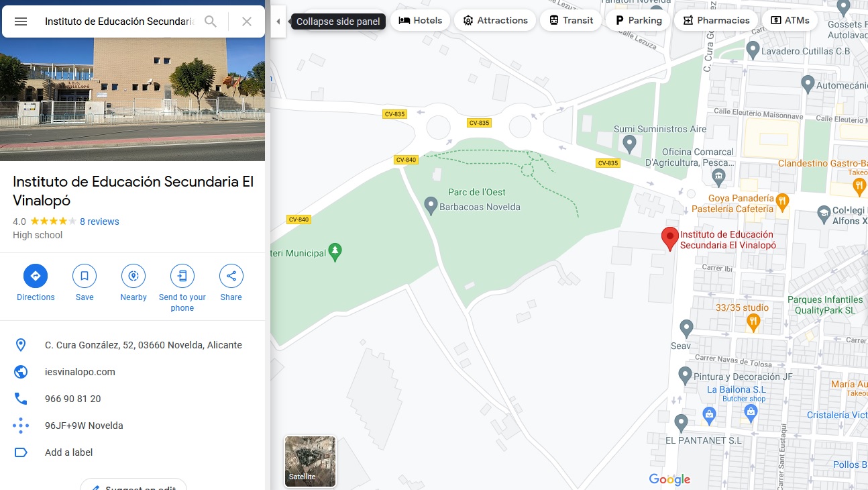Select the Parking filter chip
The height and width of the screenshot is (490, 868).
pyautogui.click(x=638, y=20)
